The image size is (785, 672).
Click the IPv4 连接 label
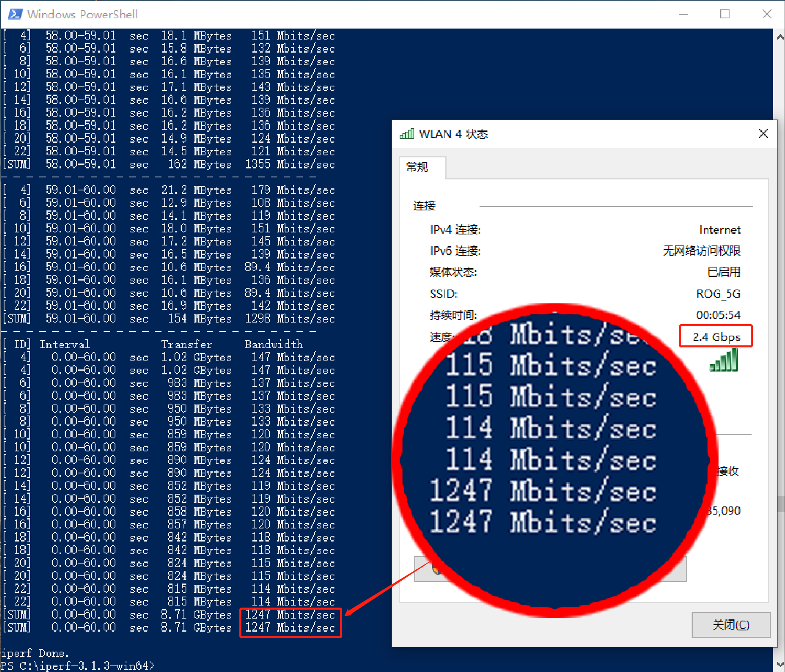click(x=455, y=230)
